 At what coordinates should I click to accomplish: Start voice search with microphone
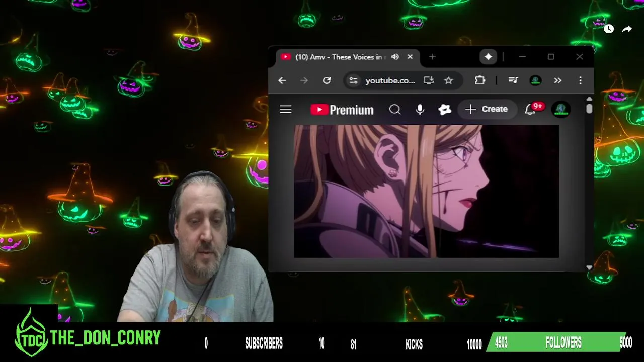coord(420,109)
